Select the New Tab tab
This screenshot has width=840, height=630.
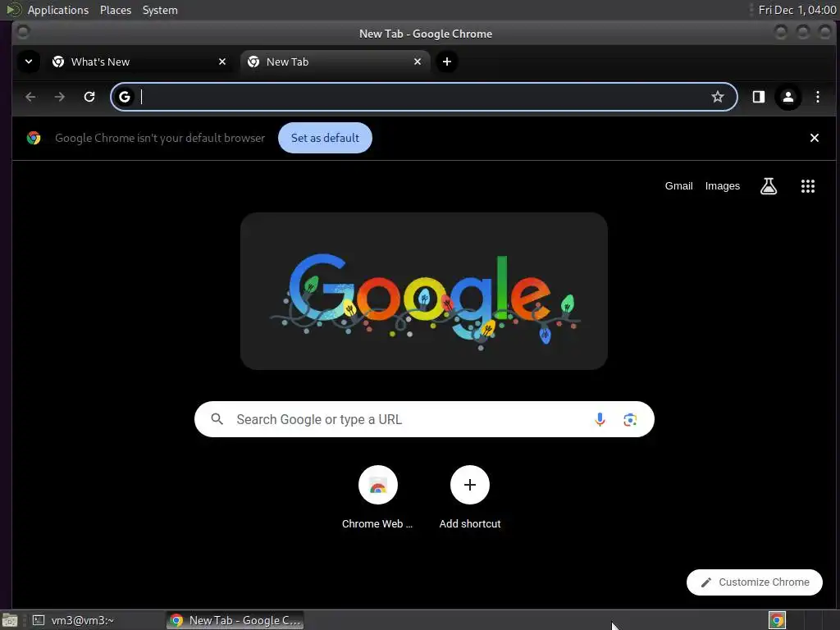coord(335,62)
